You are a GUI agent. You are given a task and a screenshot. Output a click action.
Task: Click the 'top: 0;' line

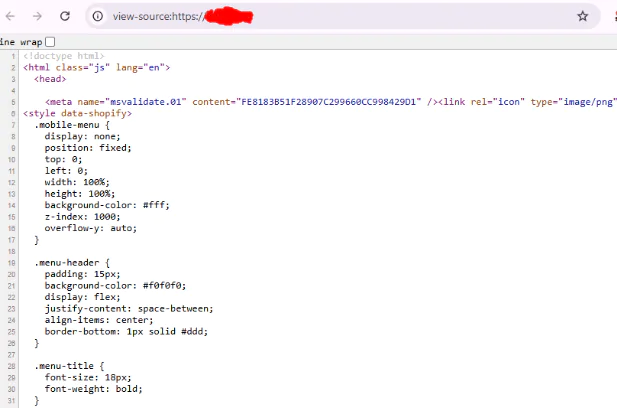(63, 159)
